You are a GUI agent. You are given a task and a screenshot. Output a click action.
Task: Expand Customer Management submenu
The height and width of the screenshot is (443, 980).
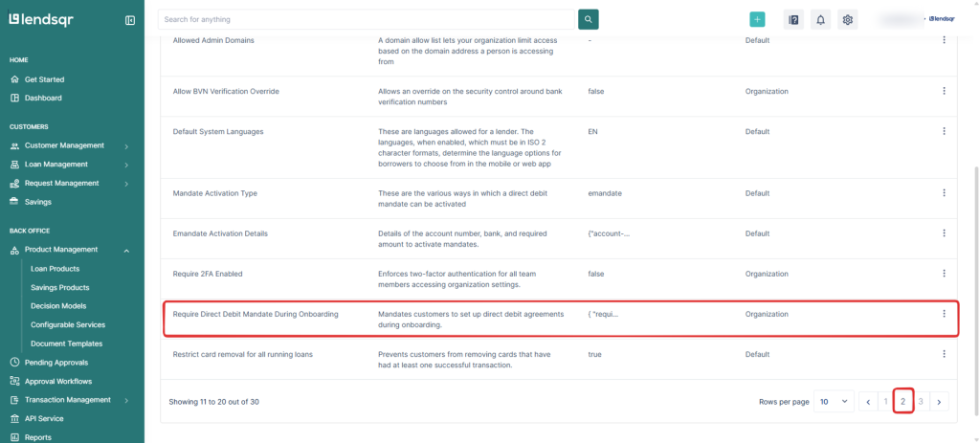point(125,146)
